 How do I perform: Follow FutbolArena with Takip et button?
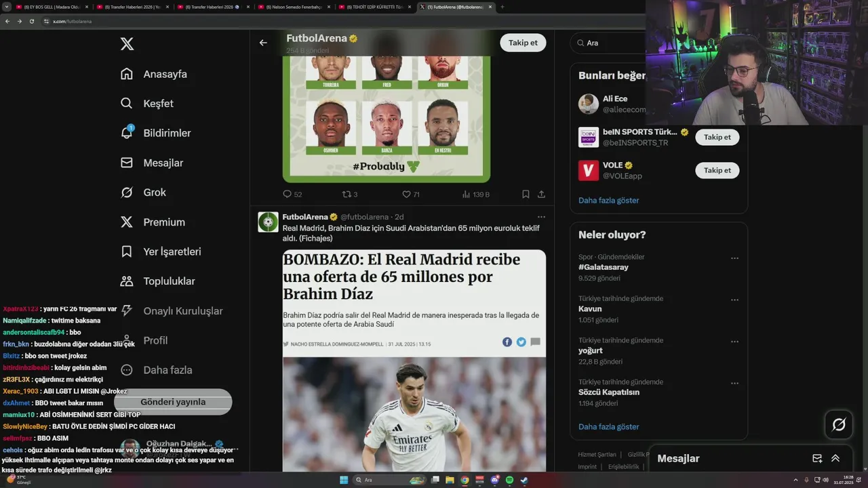523,43
